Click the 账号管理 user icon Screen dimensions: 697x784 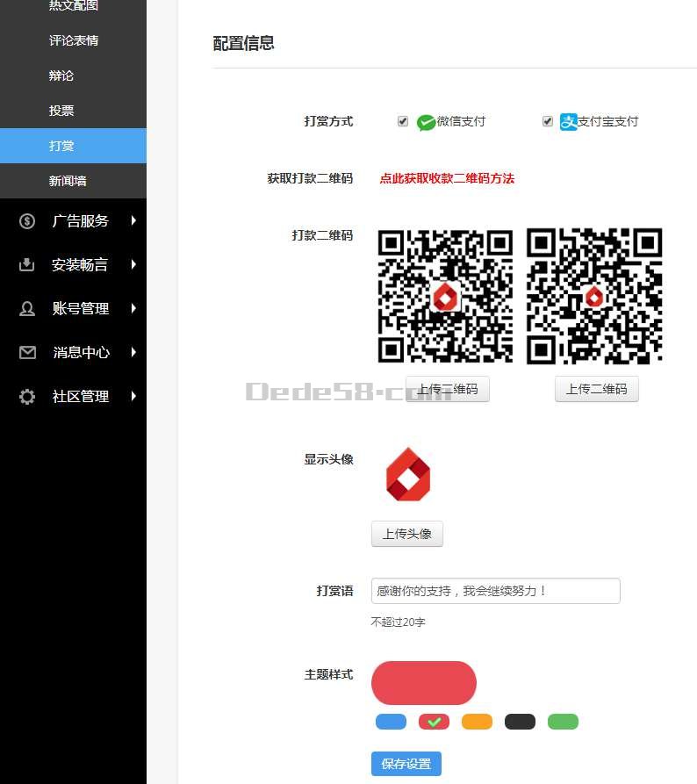(x=27, y=309)
